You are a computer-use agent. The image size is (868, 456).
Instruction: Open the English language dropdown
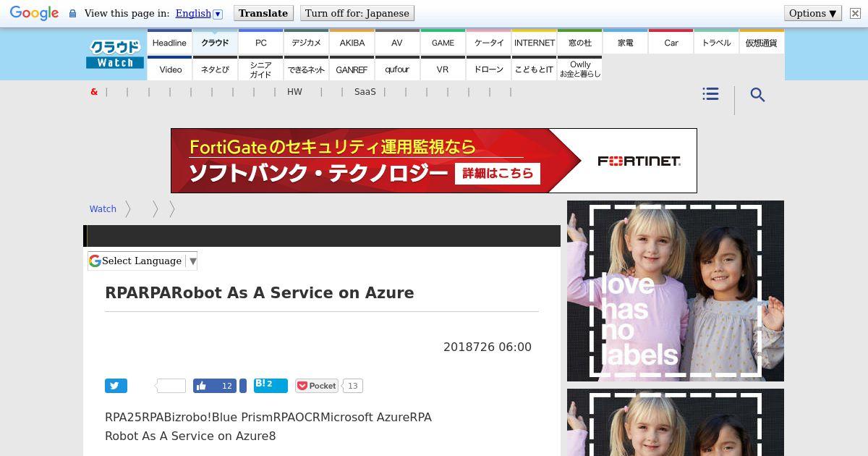(199, 13)
